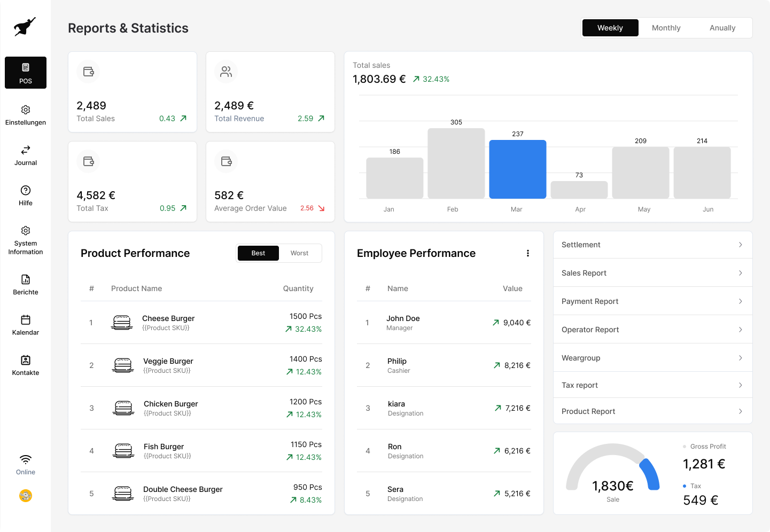The image size is (770, 532).
Task: Open Kalendar calendar icon
Action: (x=26, y=320)
